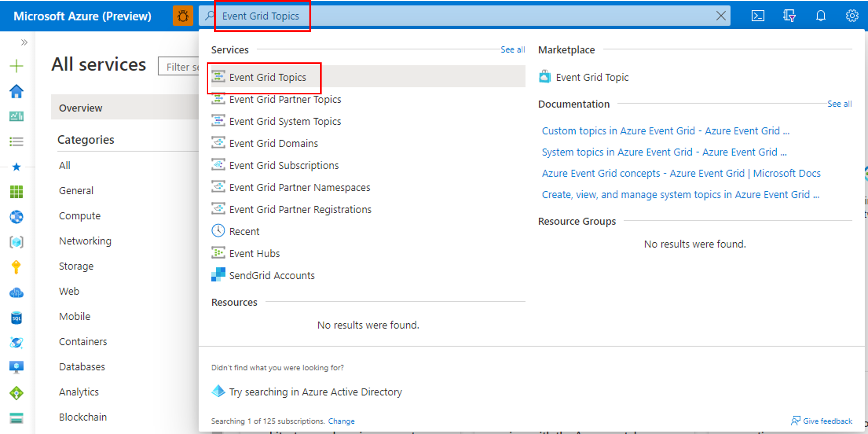The height and width of the screenshot is (434, 868).
Task: Select Event Hubs from services list
Action: click(254, 253)
